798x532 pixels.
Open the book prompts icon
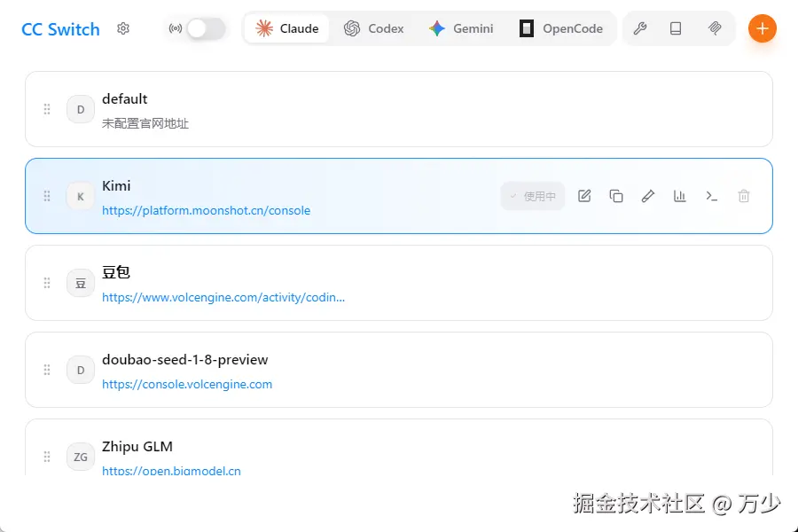coord(676,28)
